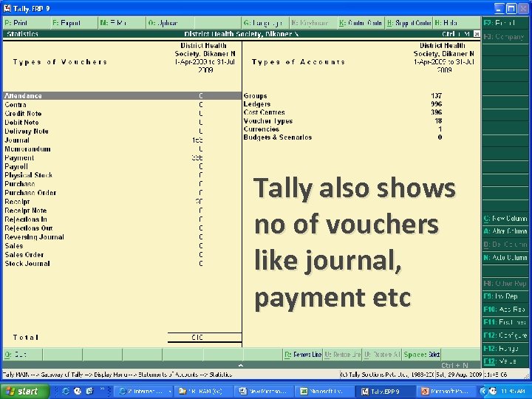Click R: Remove Line button

pos(303,355)
